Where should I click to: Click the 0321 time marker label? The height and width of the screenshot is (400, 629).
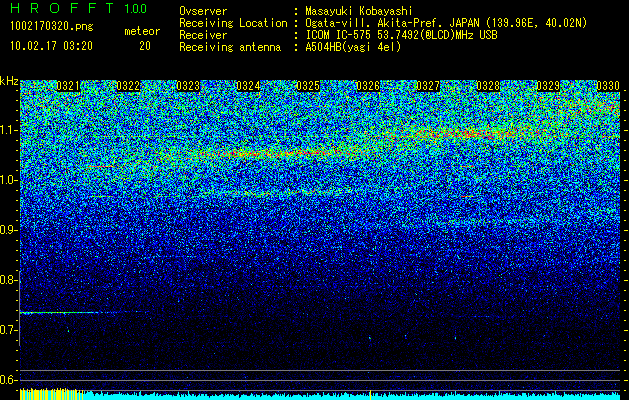pyautogui.click(x=68, y=86)
